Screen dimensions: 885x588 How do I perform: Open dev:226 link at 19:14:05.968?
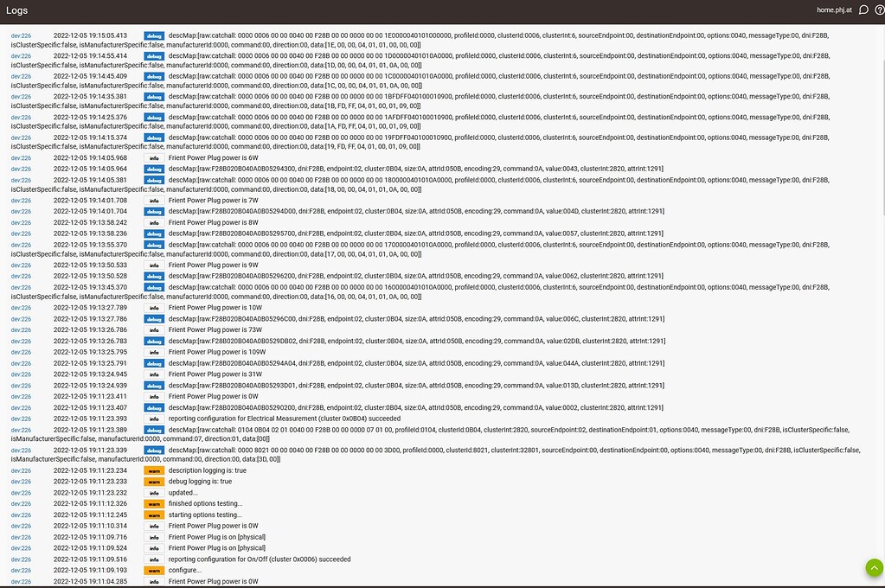21,158
